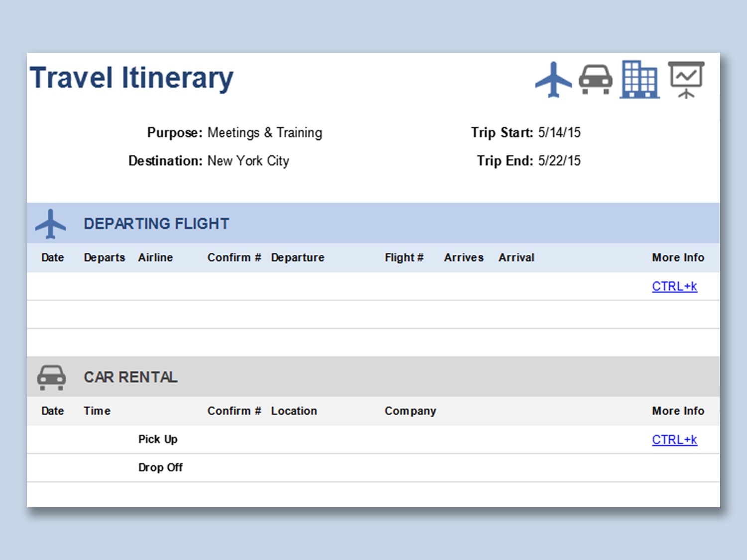747x560 pixels.
Task: Click the car icon in header
Action: pyautogui.click(x=596, y=80)
